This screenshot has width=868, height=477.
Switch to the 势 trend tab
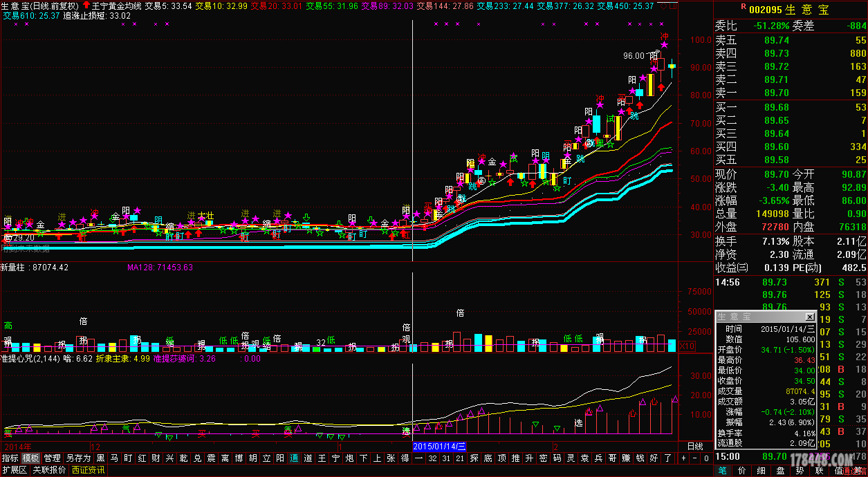point(800,470)
